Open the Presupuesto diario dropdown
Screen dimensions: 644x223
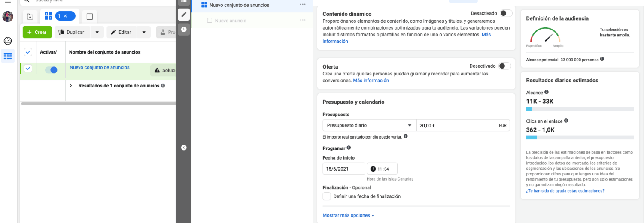click(x=369, y=125)
